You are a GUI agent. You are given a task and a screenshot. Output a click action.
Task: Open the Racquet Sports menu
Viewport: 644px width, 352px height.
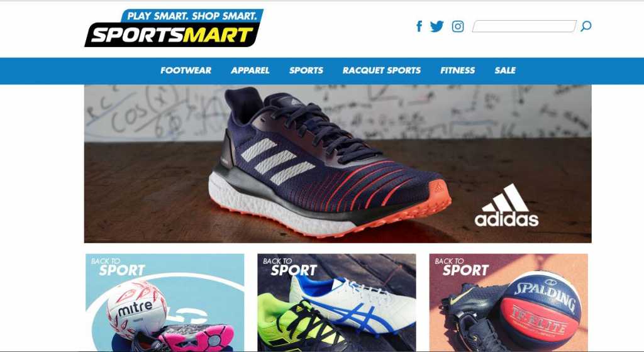(382, 70)
